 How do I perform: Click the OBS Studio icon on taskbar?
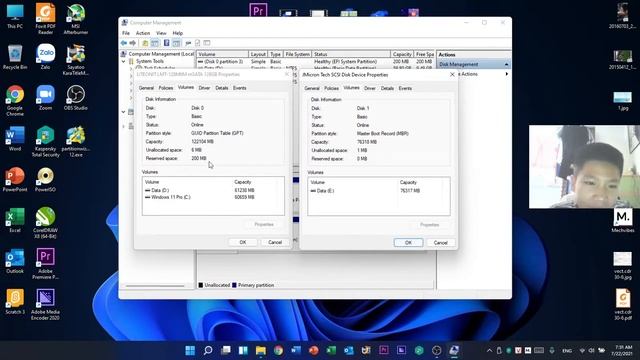coord(436,350)
